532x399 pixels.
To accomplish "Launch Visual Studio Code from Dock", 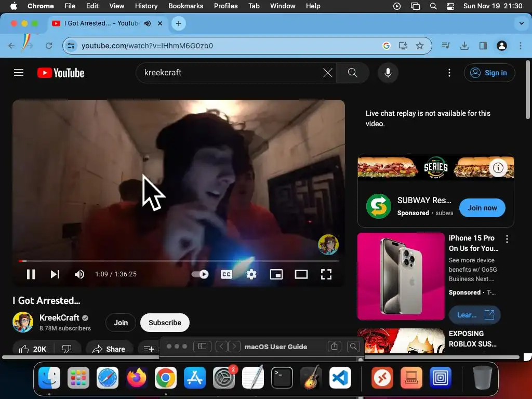I will pos(340,378).
